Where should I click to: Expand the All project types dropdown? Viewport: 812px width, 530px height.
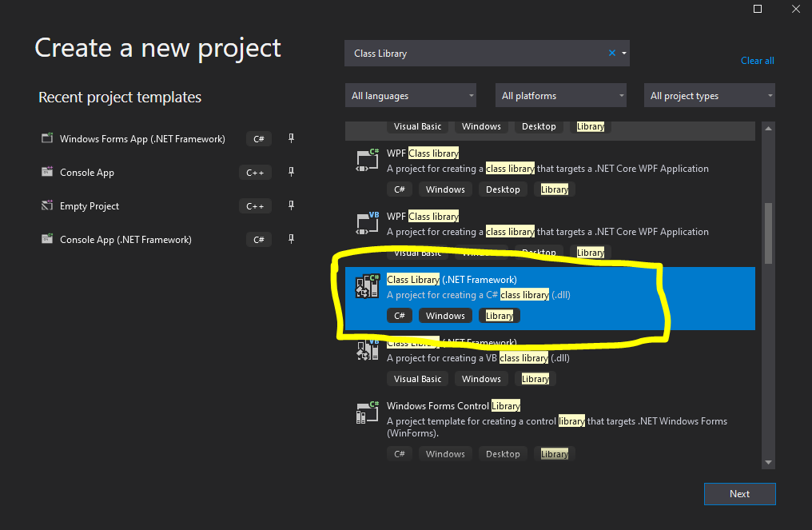click(x=710, y=96)
